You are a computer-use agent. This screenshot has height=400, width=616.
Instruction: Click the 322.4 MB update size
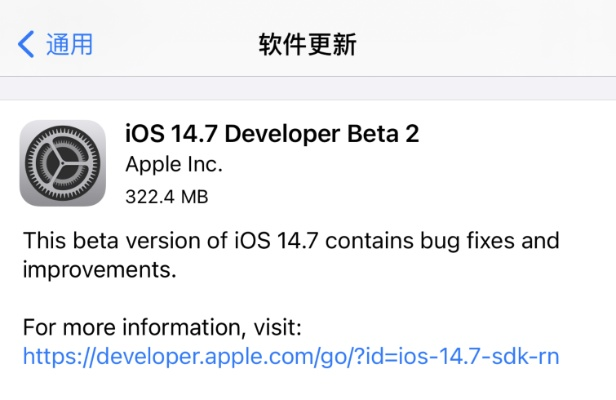click(166, 197)
